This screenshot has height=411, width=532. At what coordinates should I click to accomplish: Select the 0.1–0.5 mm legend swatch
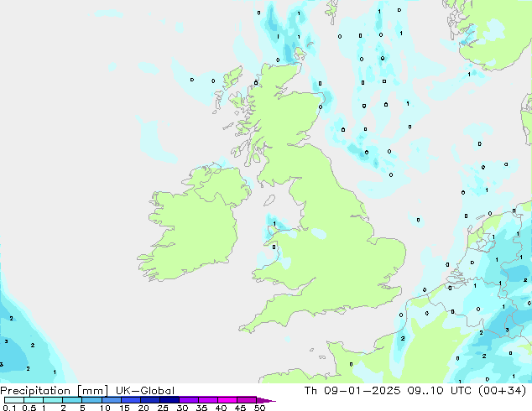tap(14, 400)
